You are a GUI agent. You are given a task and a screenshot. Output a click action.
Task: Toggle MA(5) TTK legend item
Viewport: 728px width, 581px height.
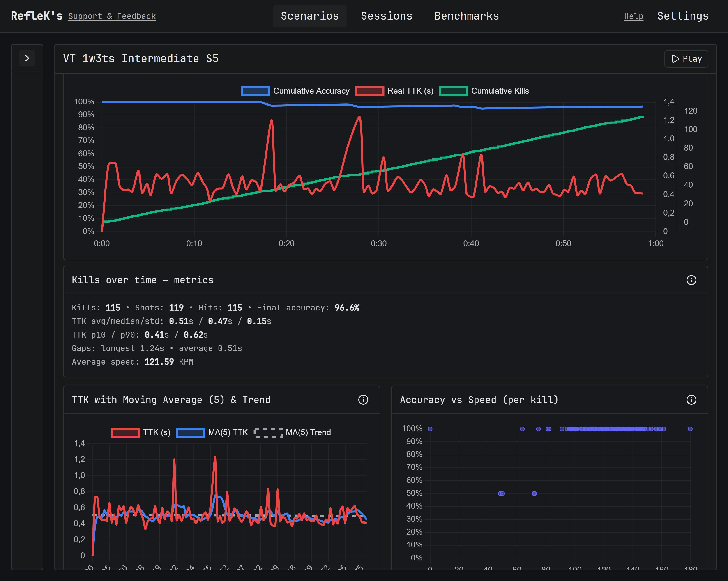228,432
